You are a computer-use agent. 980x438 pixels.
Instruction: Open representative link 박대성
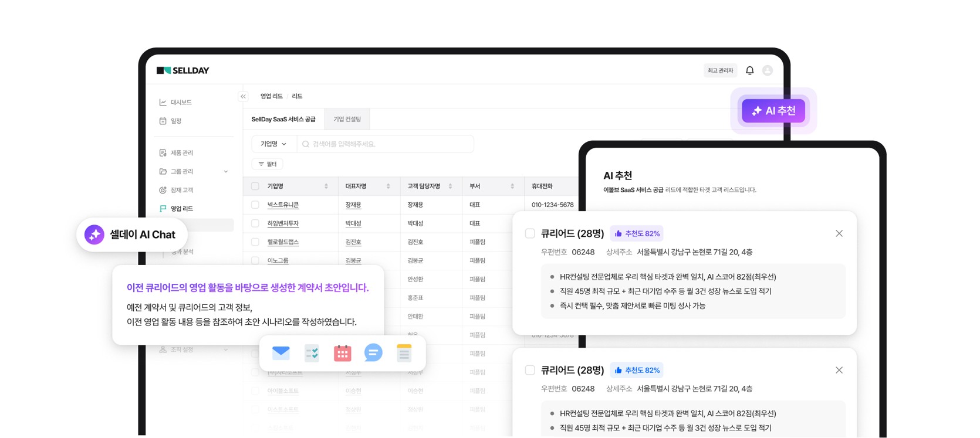pos(353,223)
